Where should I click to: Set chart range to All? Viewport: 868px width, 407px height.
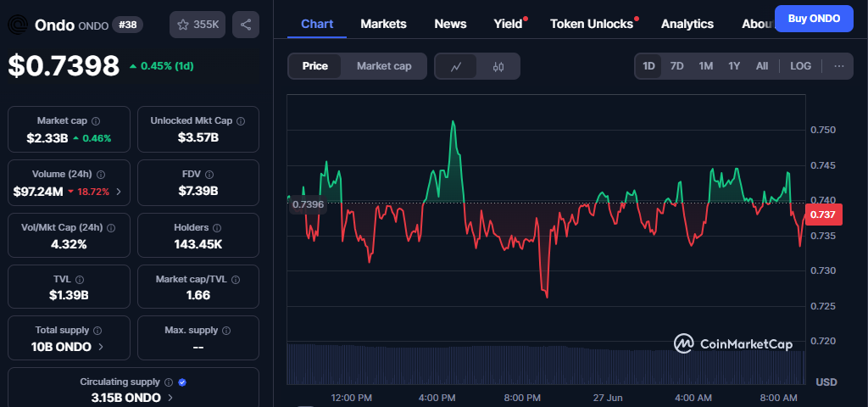762,66
